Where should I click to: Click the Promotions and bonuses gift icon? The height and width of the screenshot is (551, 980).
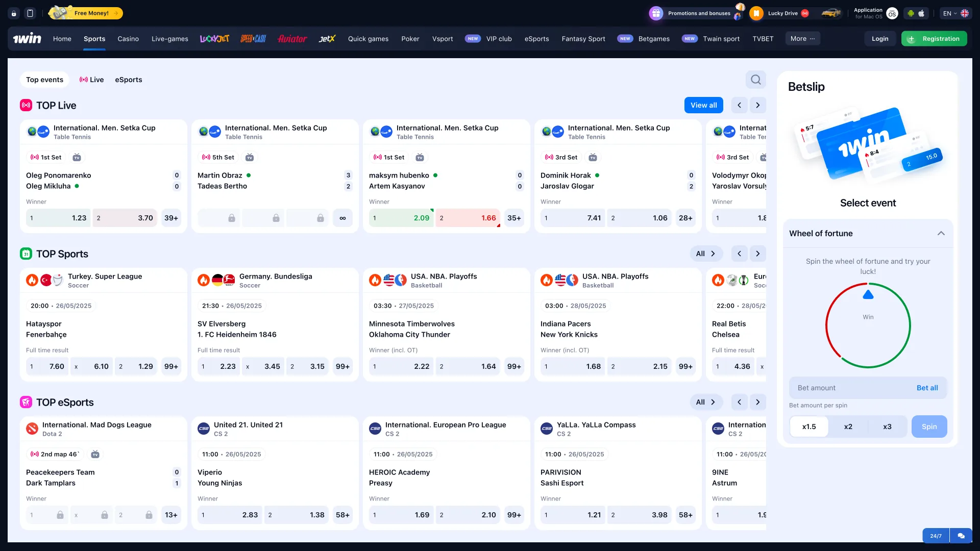[x=656, y=13]
